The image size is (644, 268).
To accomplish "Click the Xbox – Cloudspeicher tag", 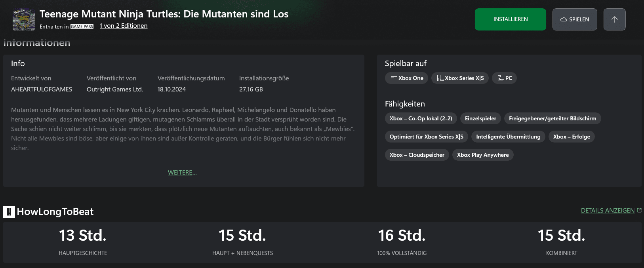I will coord(417,155).
